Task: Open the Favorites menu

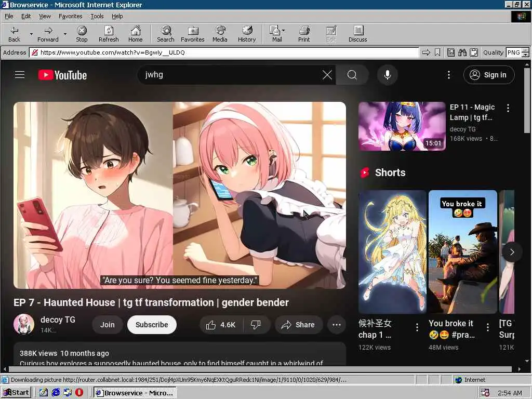Action: pos(70,16)
